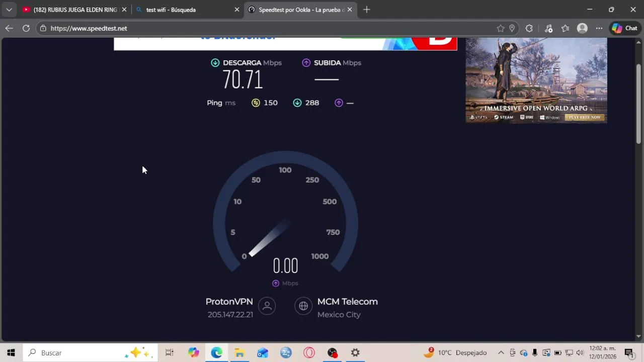Viewport: 644px width, 362px height.
Task: Click PLAY FREE NOW in the game ad
Action: [x=585, y=117]
